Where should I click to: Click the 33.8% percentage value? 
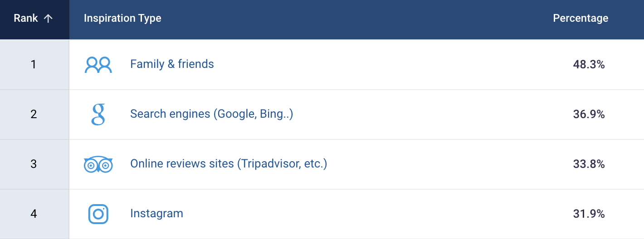coord(589,164)
